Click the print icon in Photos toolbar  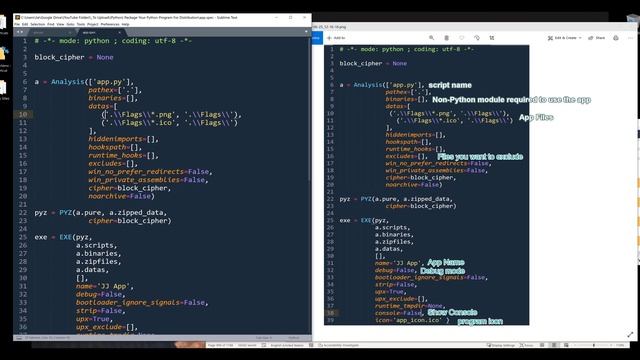pyautogui.click(x=616, y=38)
